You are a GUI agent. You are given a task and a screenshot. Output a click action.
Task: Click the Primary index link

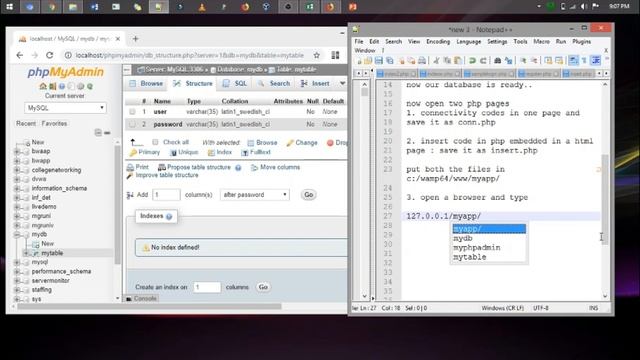click(145, 152)
